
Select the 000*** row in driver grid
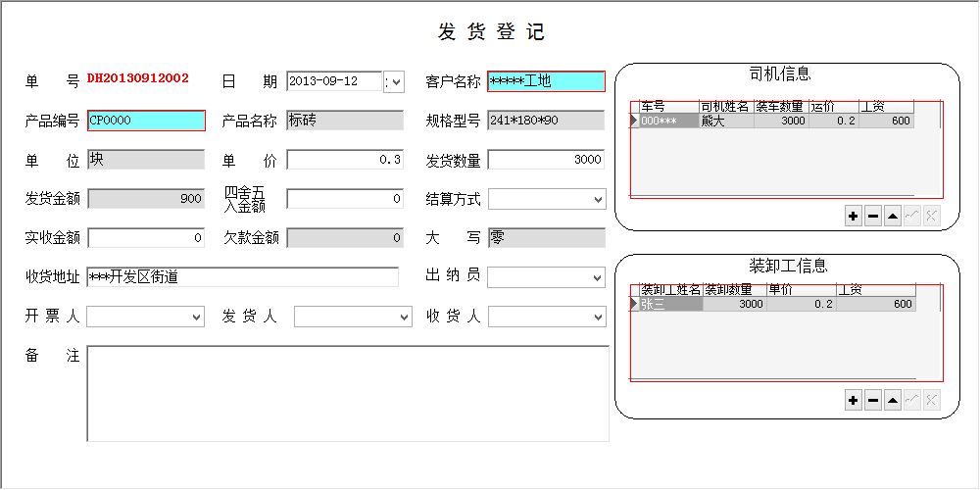pos(666,122)
